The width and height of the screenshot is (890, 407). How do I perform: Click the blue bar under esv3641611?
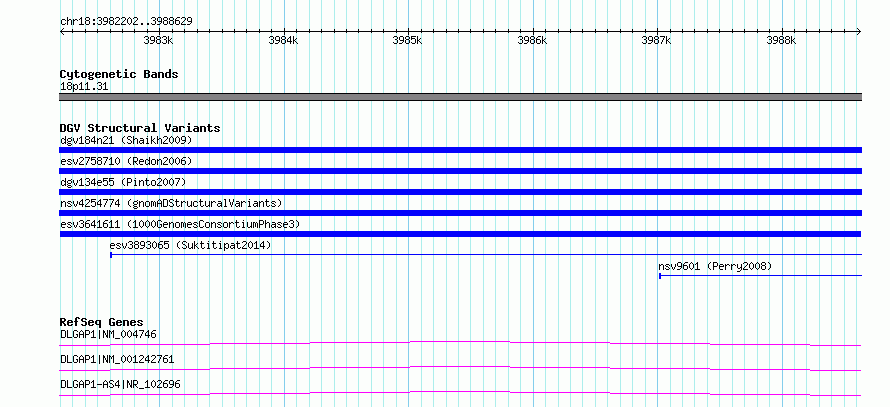pos(460,234)
